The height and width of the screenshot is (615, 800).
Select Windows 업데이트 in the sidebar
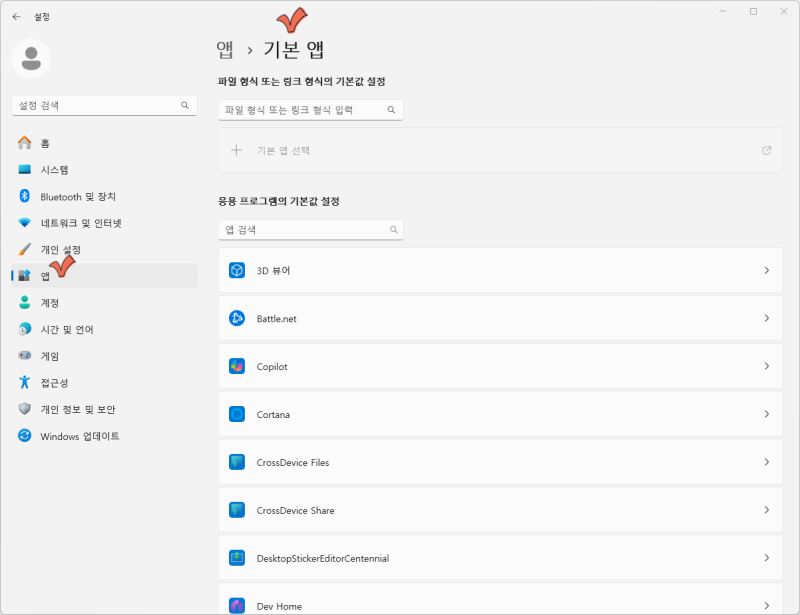coord(105,435)
